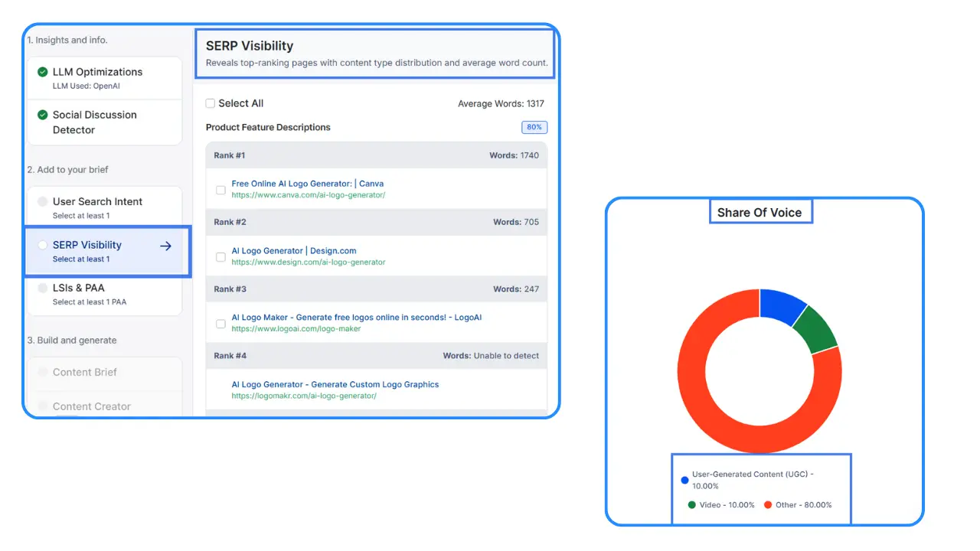Enable the Select All checkbox
This screenshot has height=551, width=980.
(x=211, y=103)
